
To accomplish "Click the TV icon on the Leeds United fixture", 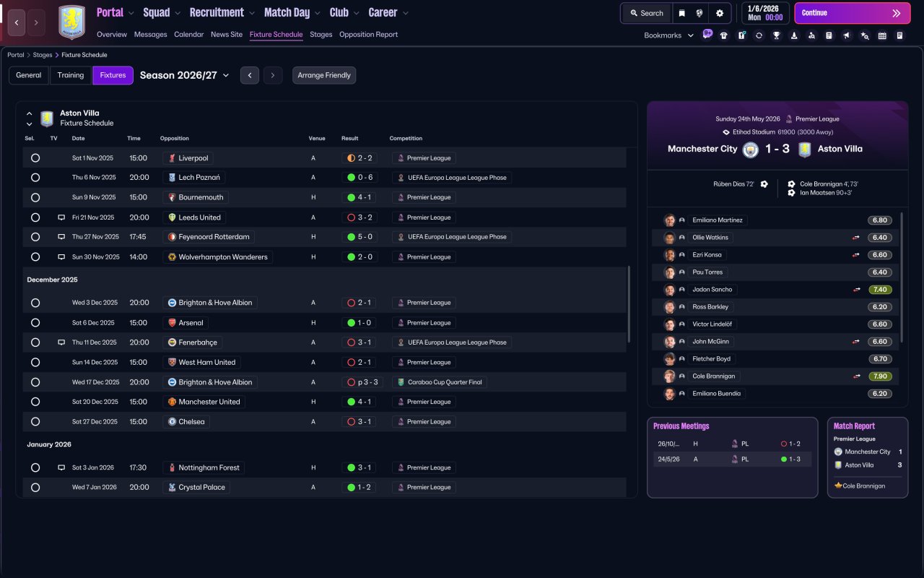I will (61, 217).
